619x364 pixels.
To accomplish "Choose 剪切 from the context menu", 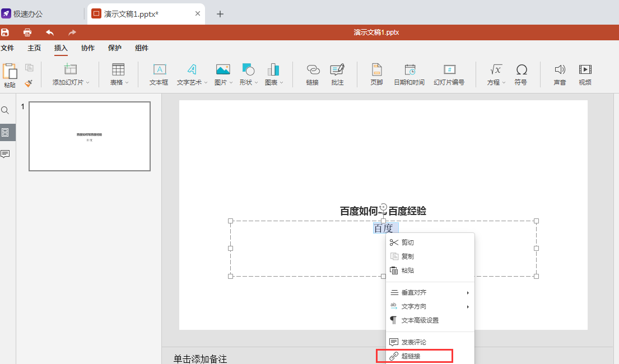I will click(430, 242).
